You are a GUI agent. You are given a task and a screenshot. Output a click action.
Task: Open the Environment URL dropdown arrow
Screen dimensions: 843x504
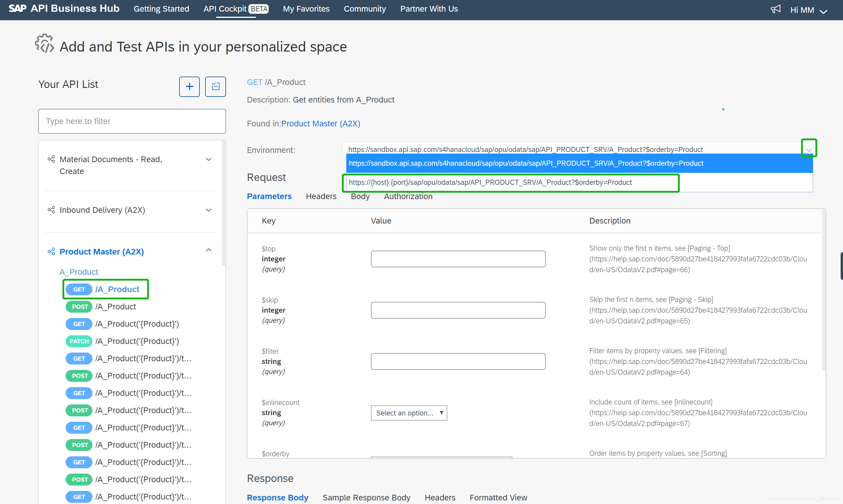tap(809, 149)
